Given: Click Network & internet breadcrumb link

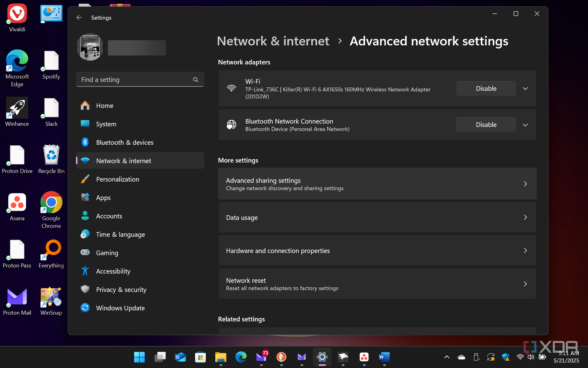Looking at the screenshot, I should 273,41.
